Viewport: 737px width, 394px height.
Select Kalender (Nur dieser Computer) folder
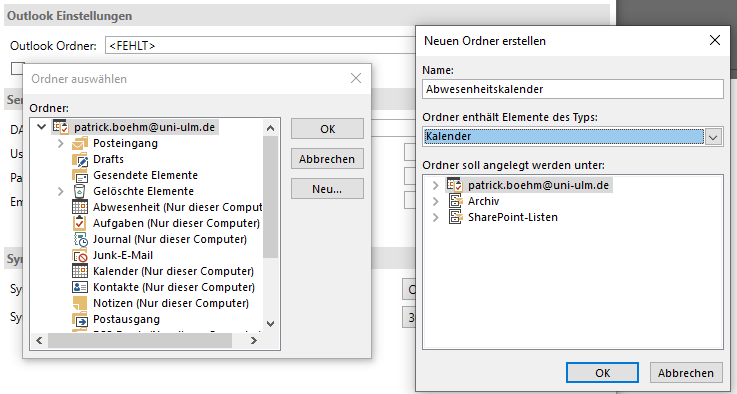[x=173, y=271]
